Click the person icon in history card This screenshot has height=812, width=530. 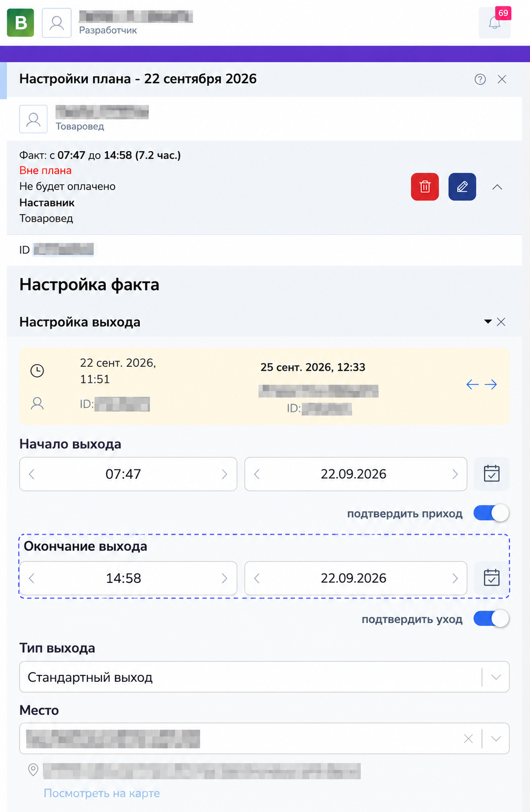37,403
